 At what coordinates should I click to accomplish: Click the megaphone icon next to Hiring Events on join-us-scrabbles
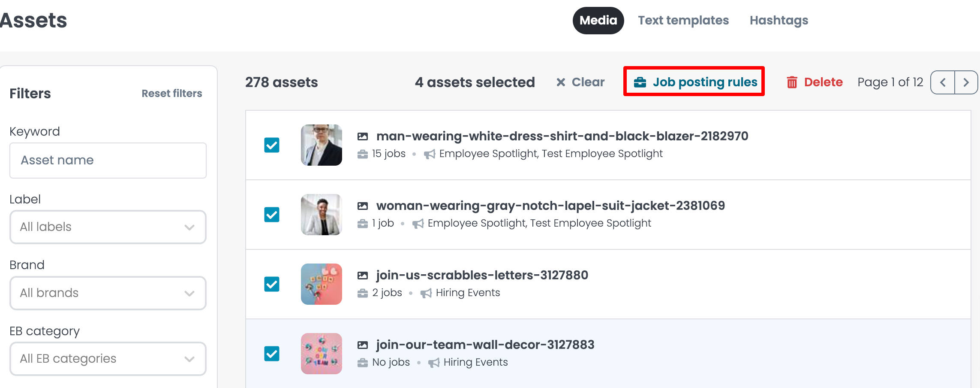tap(426, 293)
